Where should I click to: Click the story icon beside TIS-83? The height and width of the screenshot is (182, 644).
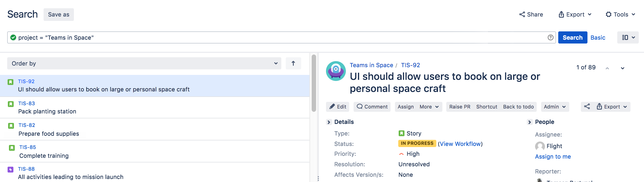tap(11, 104)
